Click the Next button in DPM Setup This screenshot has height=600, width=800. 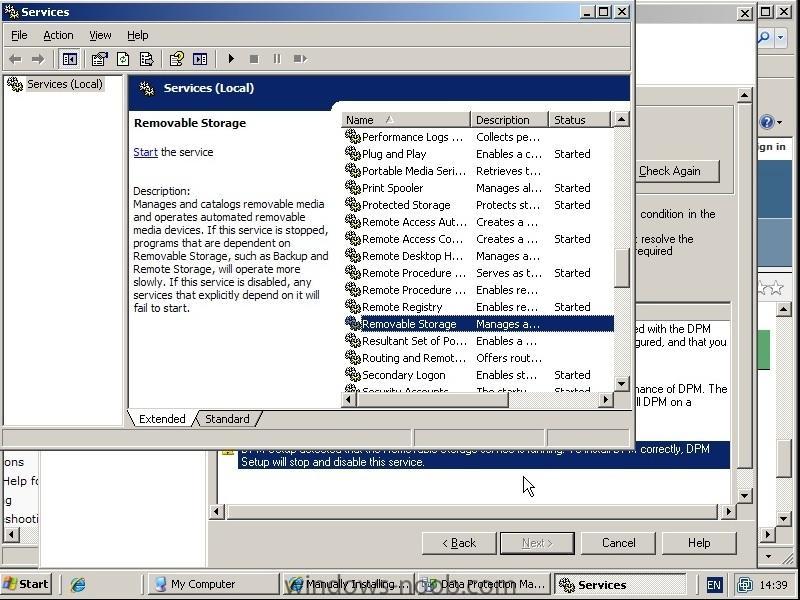click(x=537, y=543)
